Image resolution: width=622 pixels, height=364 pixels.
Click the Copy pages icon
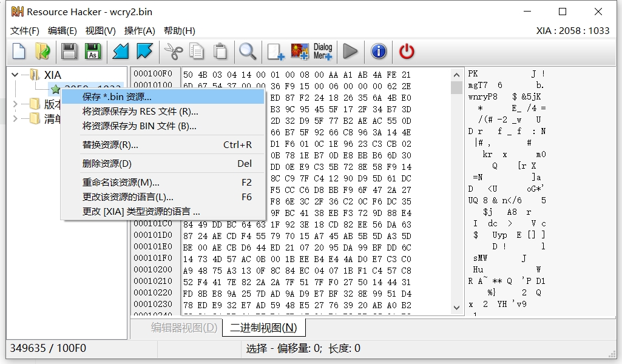click(197, 52)
